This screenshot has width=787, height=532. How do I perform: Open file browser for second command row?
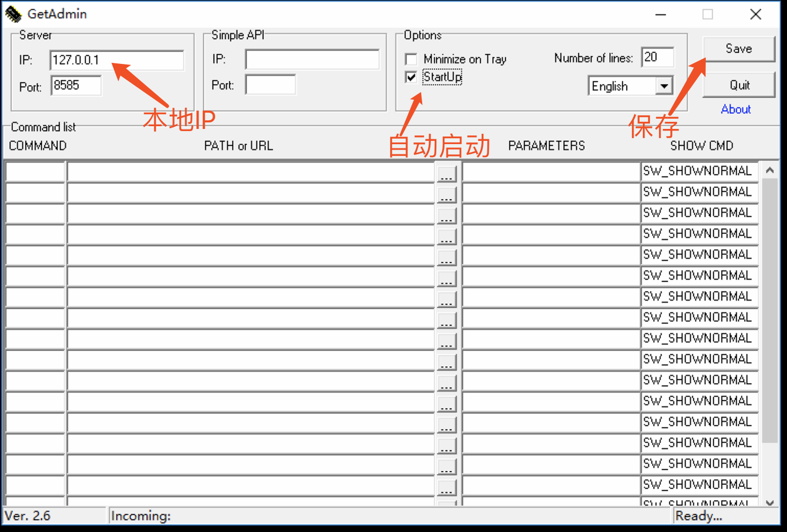(x=447, y=194)
